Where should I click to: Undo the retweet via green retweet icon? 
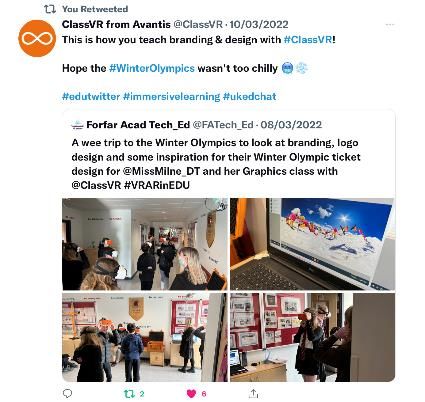click(129, 394)
